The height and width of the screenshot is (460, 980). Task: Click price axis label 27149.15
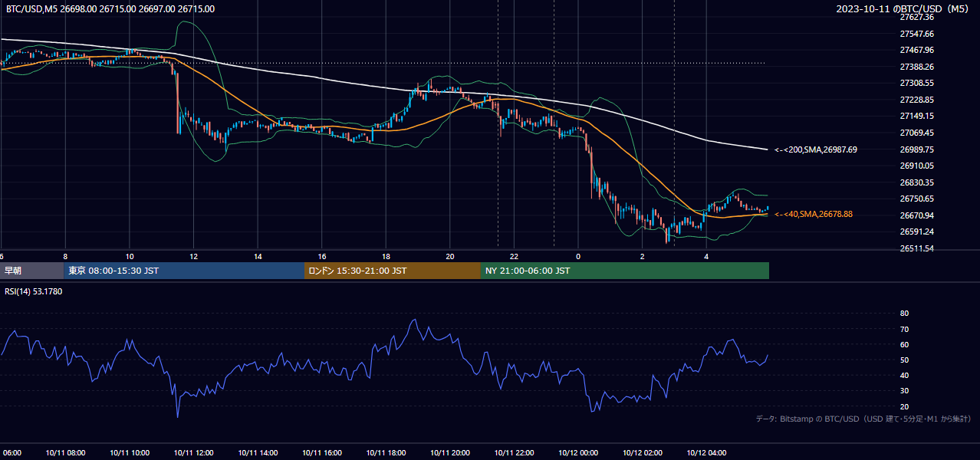click(x=916, y=116)
